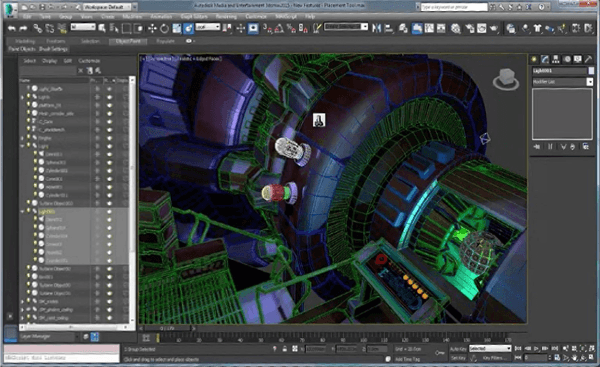Click the Scene Explorer vertical scrollbar

132,199
